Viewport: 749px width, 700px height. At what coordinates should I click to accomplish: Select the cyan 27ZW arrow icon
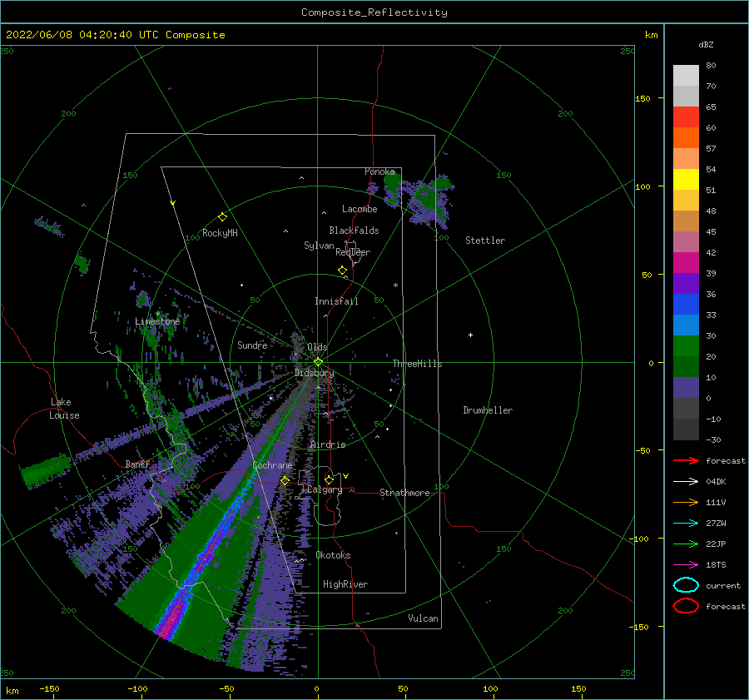click(686, 524)
